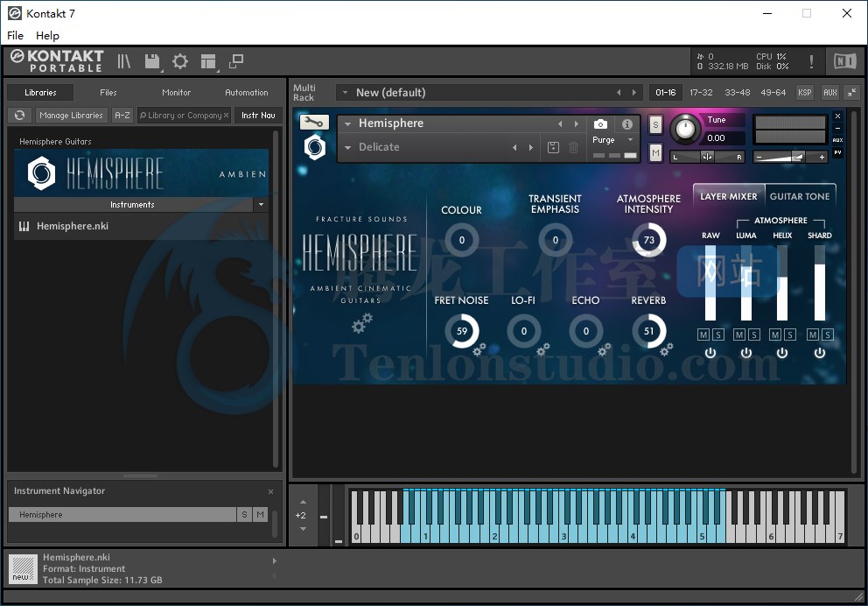Open the library browser icon in toolbar

(x=124, y=61)
